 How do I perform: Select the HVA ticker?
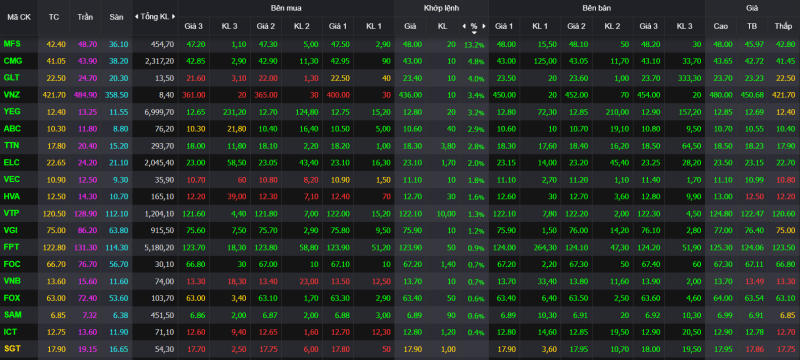(x=12, y=196)
